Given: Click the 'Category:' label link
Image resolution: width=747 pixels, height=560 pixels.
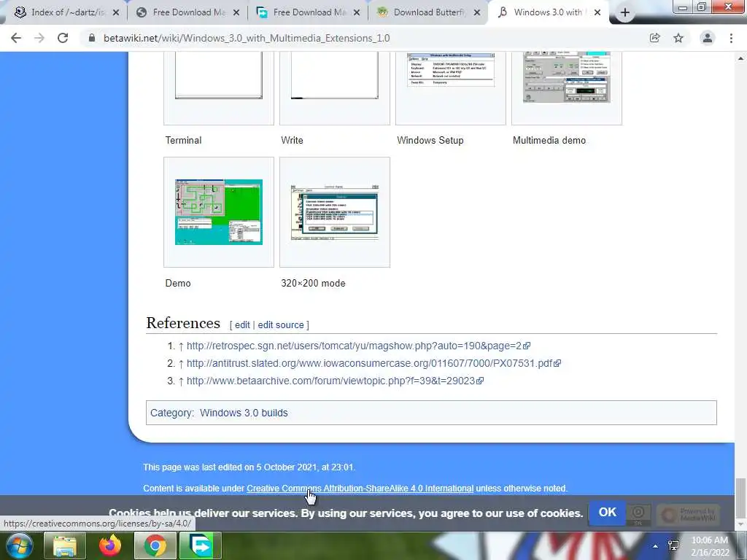Looking at the screenshot, I should 171,413.
